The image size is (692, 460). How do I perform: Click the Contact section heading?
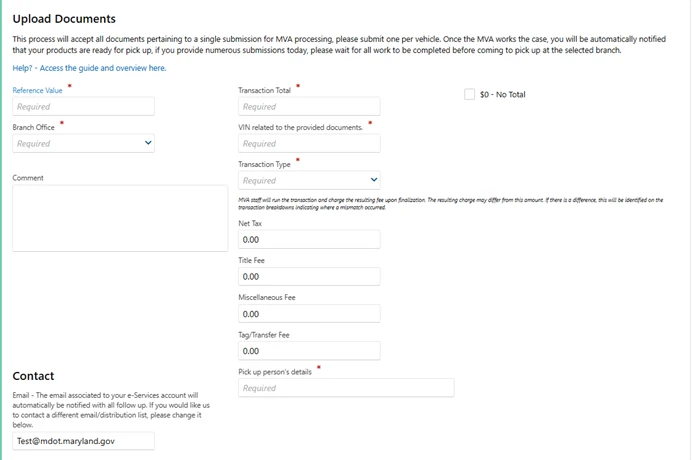[x=33, y=376]
